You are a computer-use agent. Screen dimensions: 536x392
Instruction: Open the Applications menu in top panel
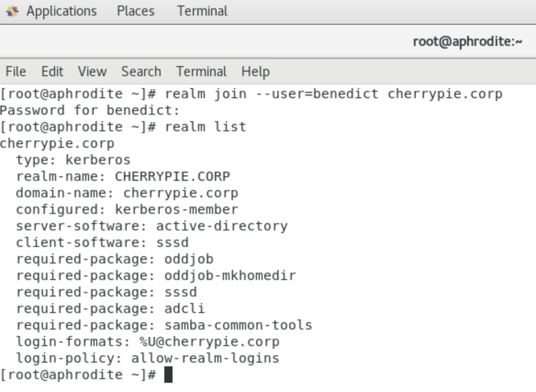tap(61, 11)
